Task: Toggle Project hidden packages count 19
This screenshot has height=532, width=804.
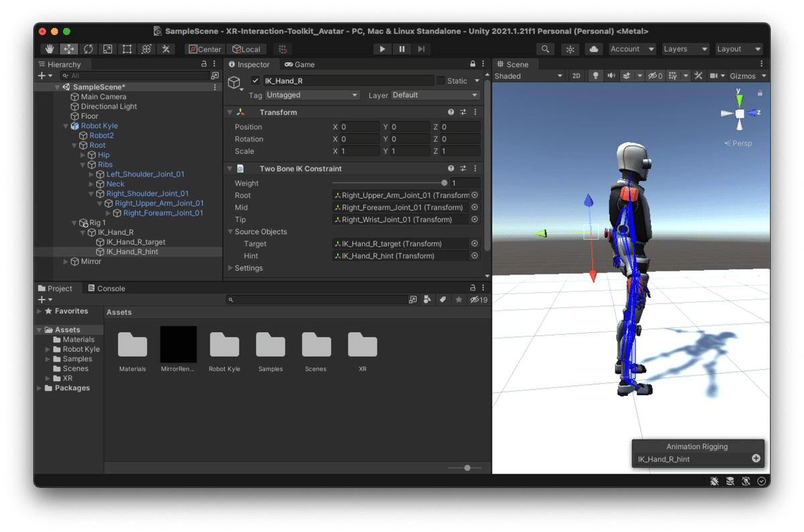Action: coord(478,300)
